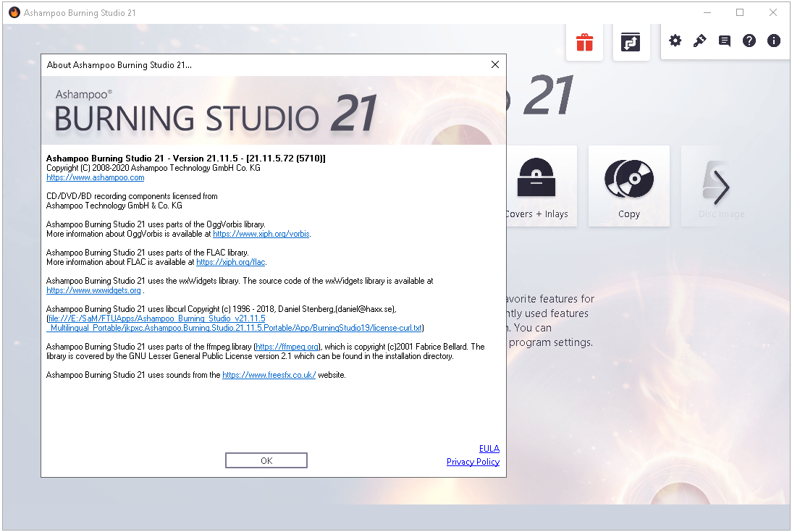Open the xiph.org/vorbis link
Viewport: 792px width, 532px height.
[x=261, y=234]
